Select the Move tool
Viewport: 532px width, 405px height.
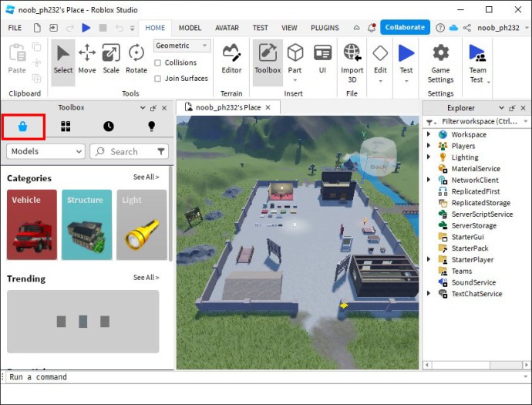pyautogui.click(x=87, y=58)
